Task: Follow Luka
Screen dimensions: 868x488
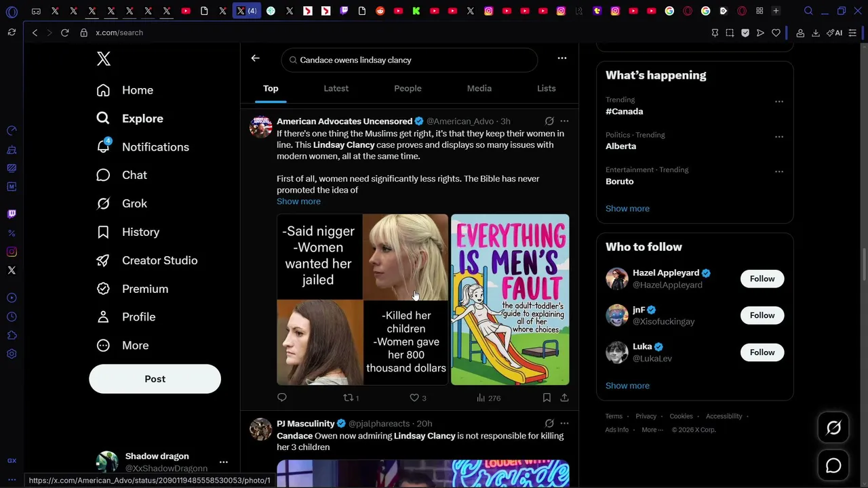Action: pyautogui.click(x=762, y=352)
